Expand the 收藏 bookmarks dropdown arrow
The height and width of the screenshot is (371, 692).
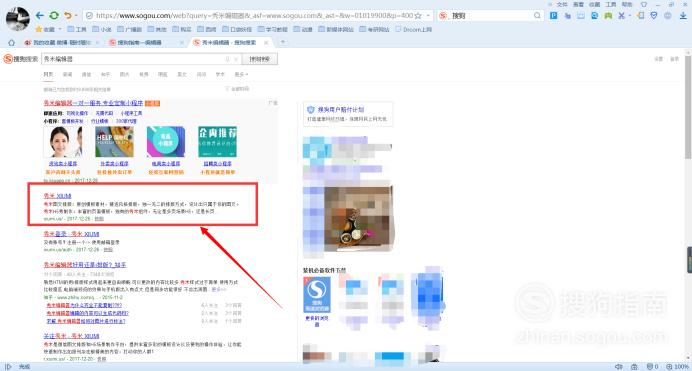60,30
